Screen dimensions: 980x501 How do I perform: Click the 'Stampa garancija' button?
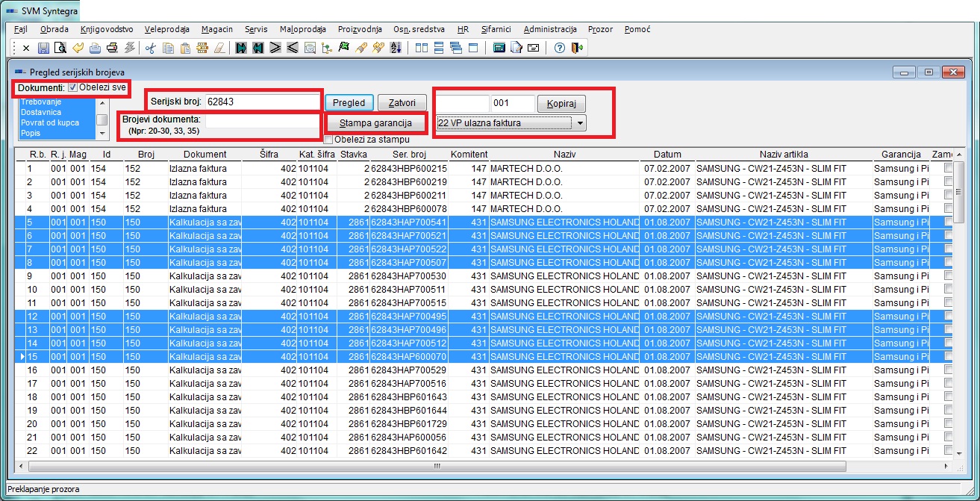pos(375,122)
